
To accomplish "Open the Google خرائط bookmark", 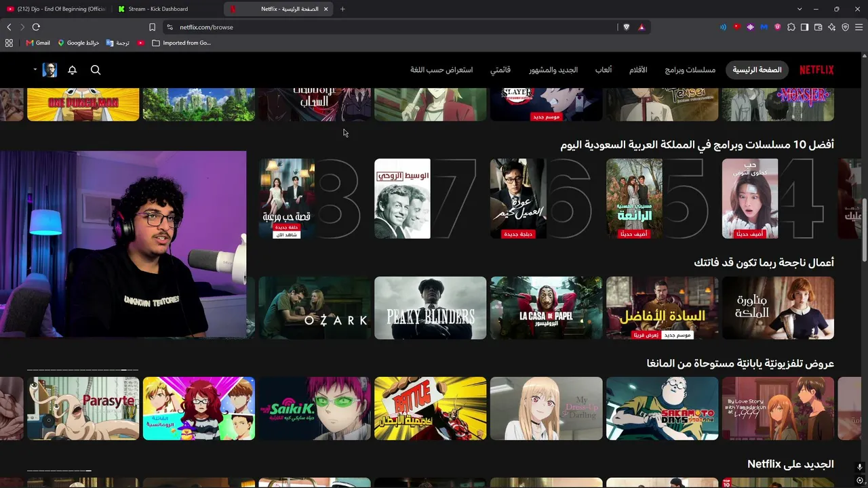I will point(79,43).
